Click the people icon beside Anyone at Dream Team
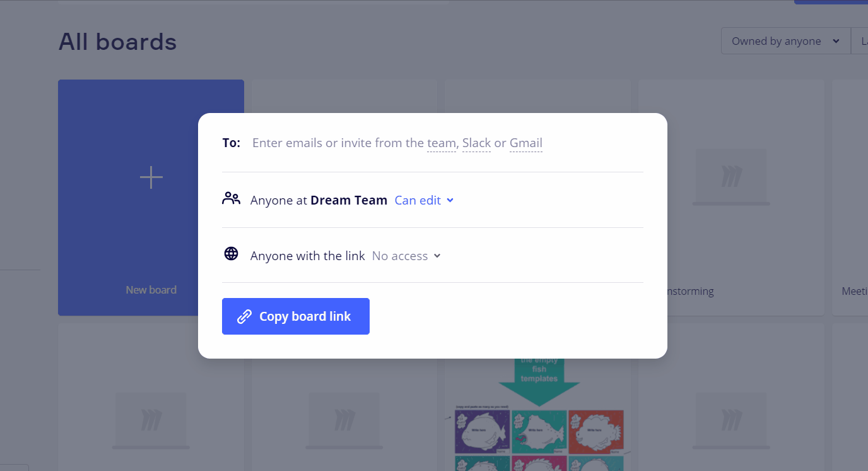This screenshot has width=868, height=471. pos(232,199)
